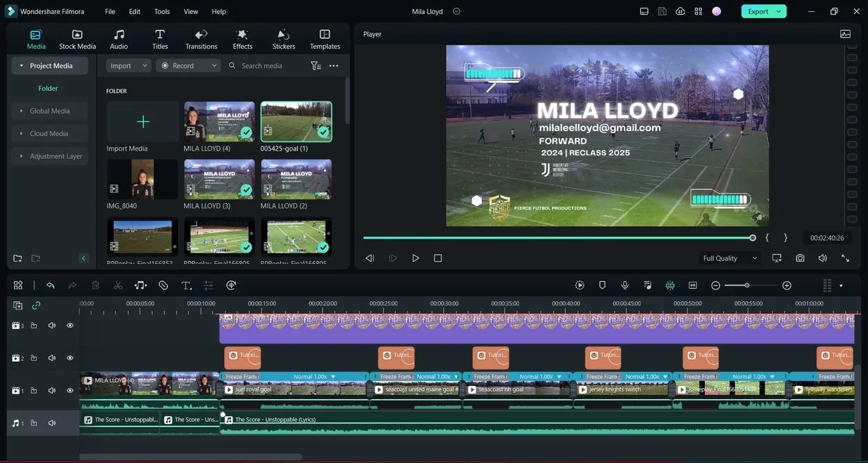The width and height of the screenshot is (868, 463).
Task: Toggle visibility of video track 3
Action: (70, 325)
